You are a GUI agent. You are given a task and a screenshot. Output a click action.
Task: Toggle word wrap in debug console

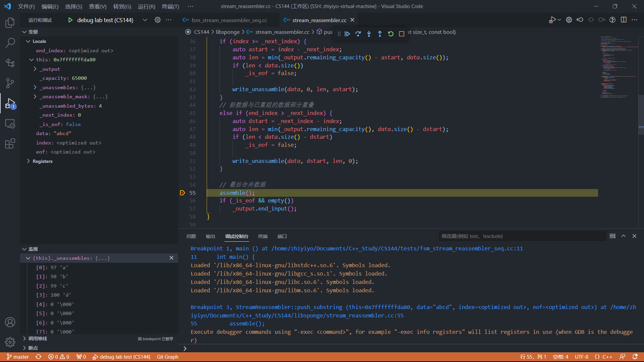click(612, 236)
